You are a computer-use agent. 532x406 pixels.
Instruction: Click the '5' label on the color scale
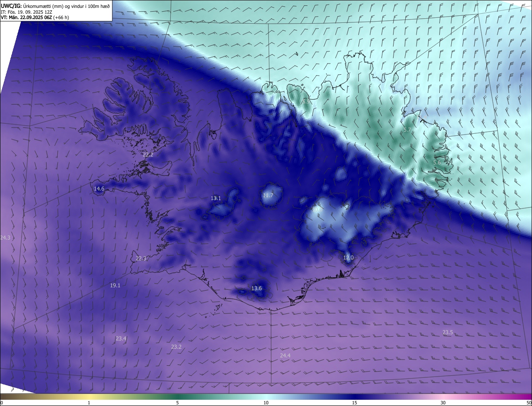(177, 403)
